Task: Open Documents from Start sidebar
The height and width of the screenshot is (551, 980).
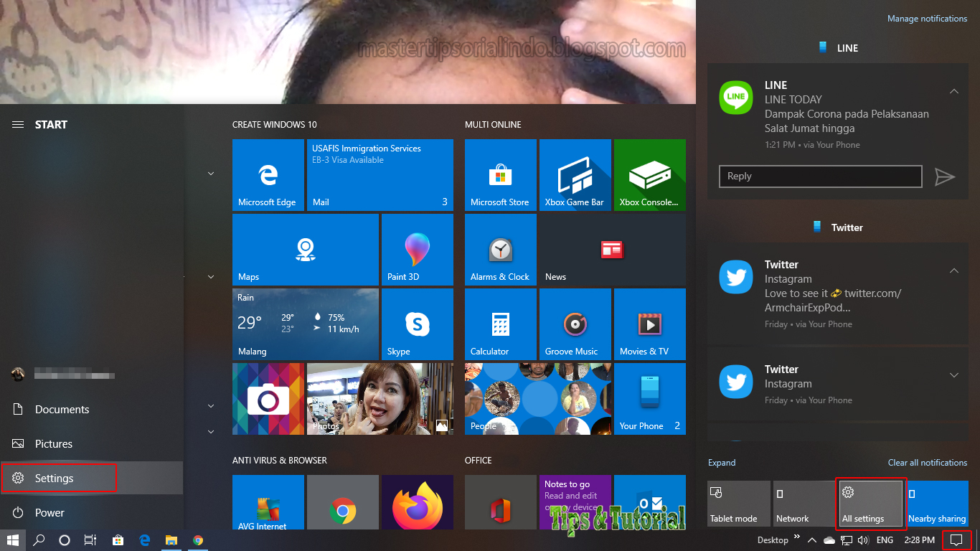Action: [92, 409]
